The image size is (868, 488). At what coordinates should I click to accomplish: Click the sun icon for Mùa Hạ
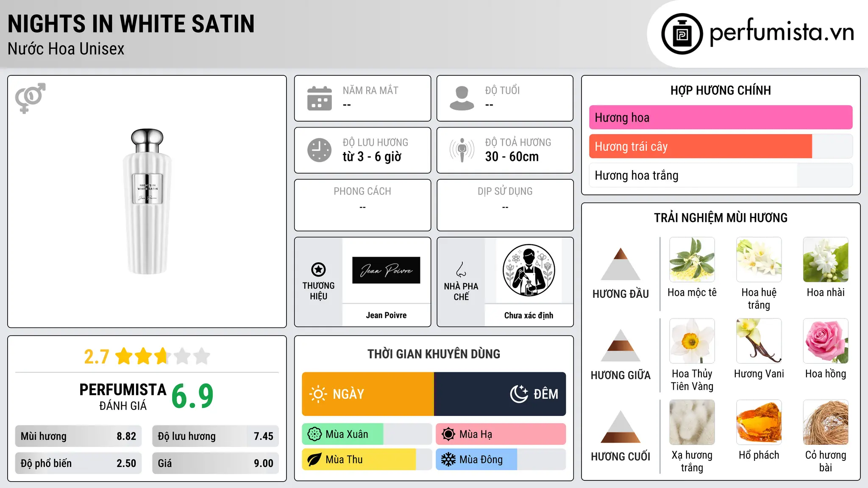click(x=448, y=434)
